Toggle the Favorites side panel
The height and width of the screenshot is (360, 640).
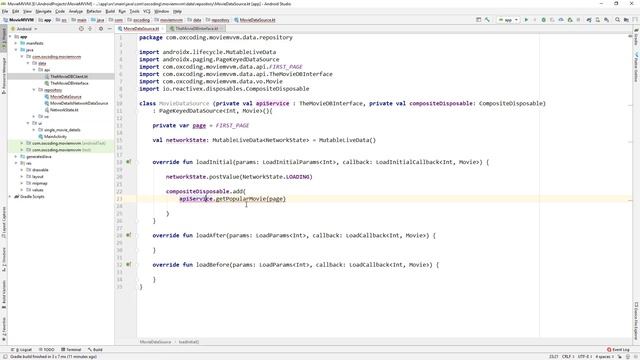(x=4, y=329)
